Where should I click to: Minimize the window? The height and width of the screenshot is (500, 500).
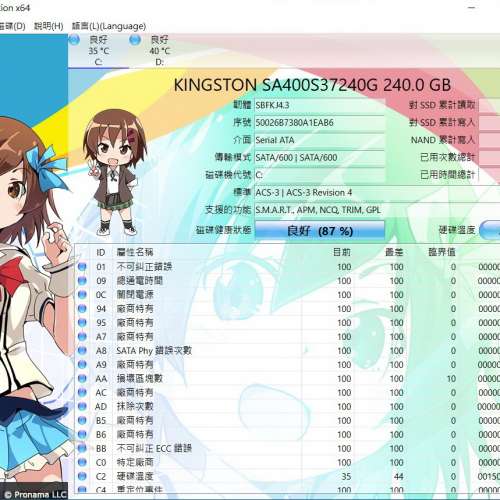[x=472, y=7]
